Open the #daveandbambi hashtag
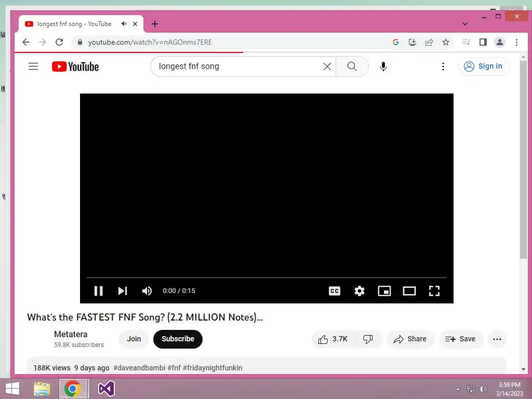Screen dimensions: 532x399 139,368
